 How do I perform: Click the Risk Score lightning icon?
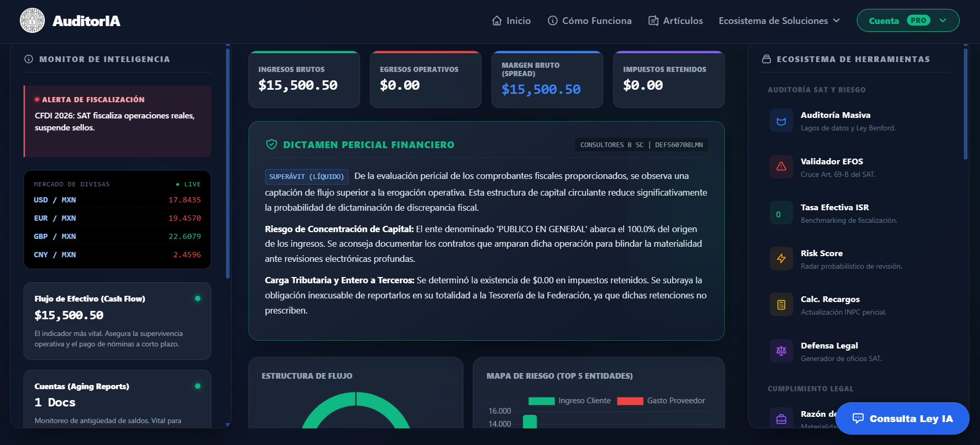coord(781,259)
